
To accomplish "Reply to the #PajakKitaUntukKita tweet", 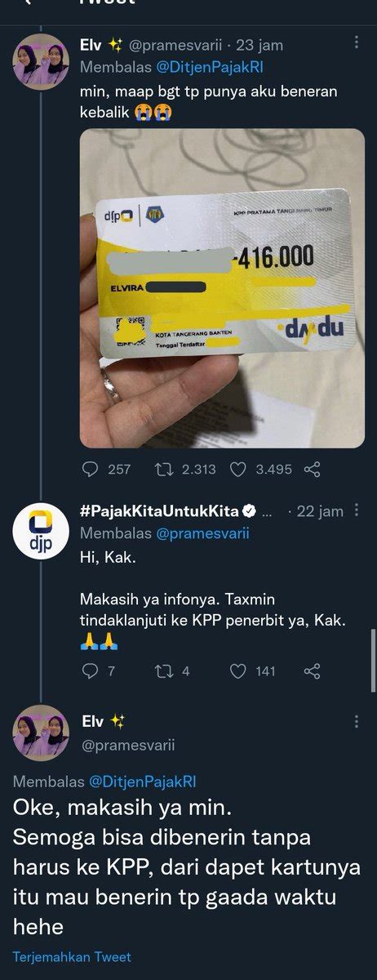I will pyautogui.click(x=91, y=671).
